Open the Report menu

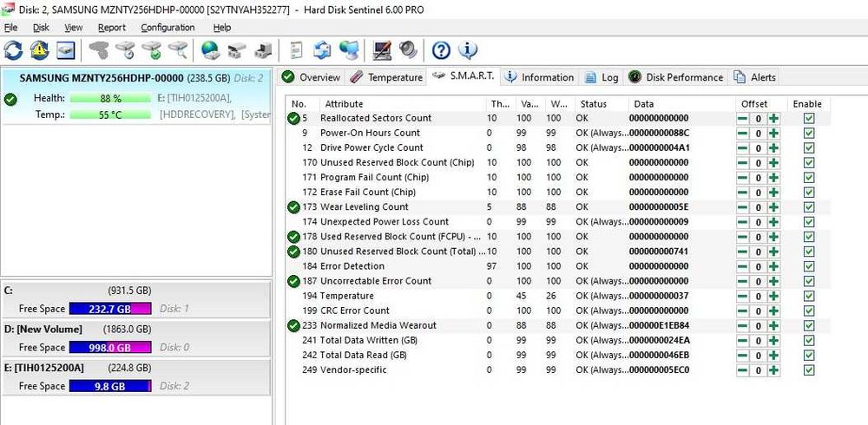point(112,27)
